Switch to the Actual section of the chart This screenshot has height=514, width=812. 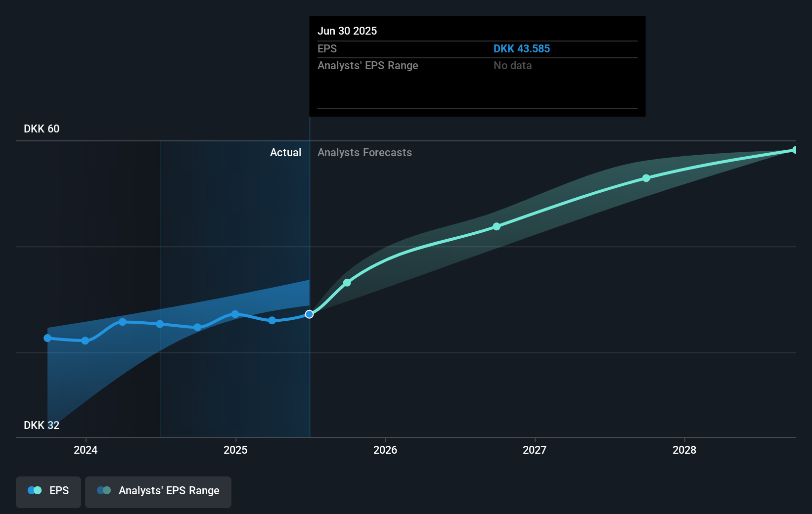coord(286,152)
